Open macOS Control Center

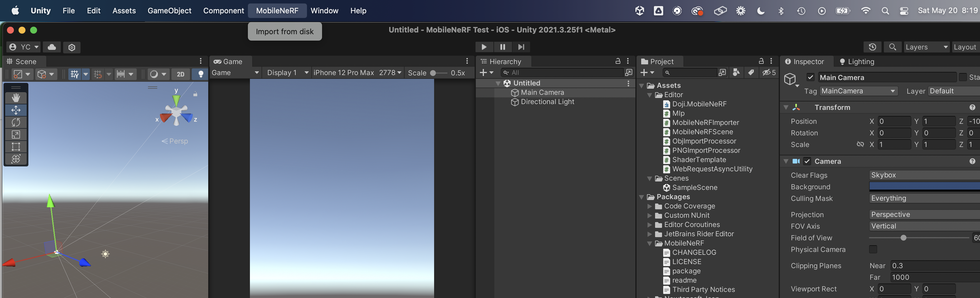tap(904, 11)
